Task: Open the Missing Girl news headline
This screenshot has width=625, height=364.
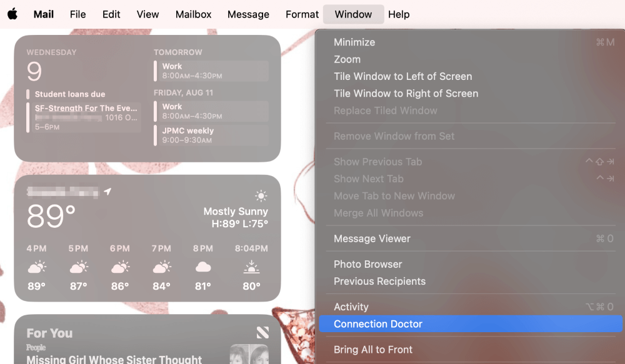Action: [x=114, y=359]
